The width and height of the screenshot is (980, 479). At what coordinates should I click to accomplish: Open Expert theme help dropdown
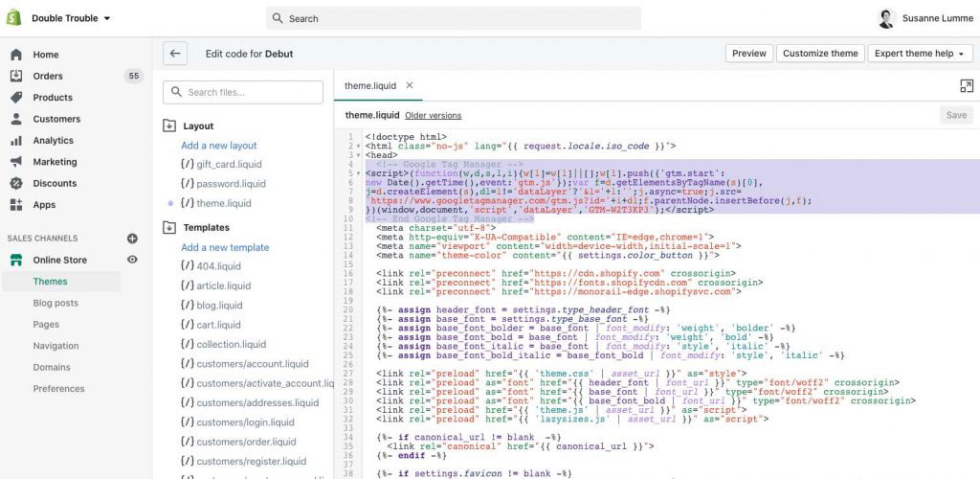[x=920, y=54]
